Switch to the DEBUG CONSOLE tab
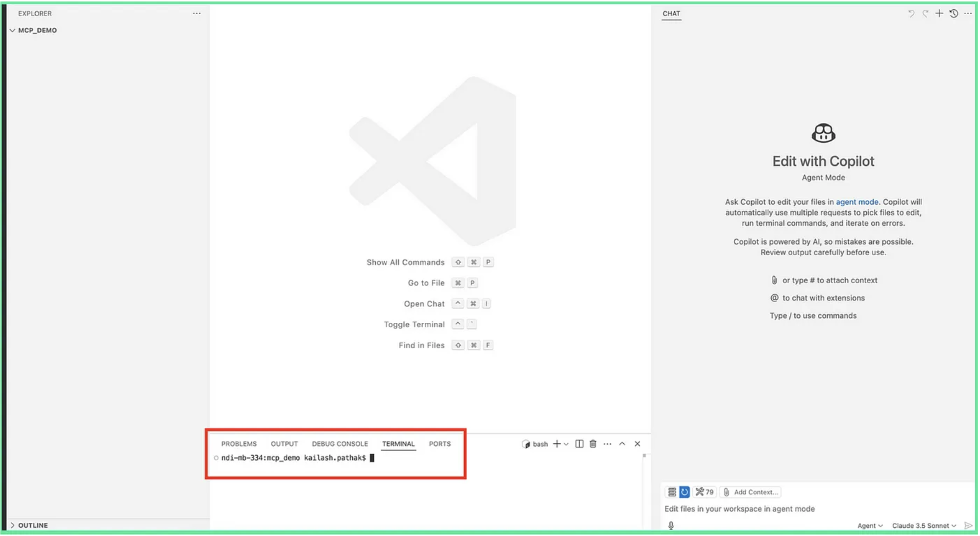 tap(340, 443)
